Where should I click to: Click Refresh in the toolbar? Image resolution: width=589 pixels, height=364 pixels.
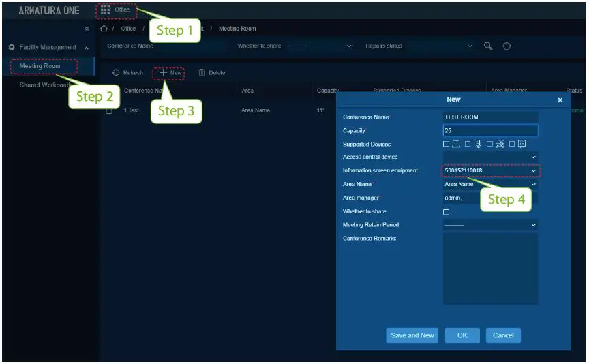tap(127, 72)
